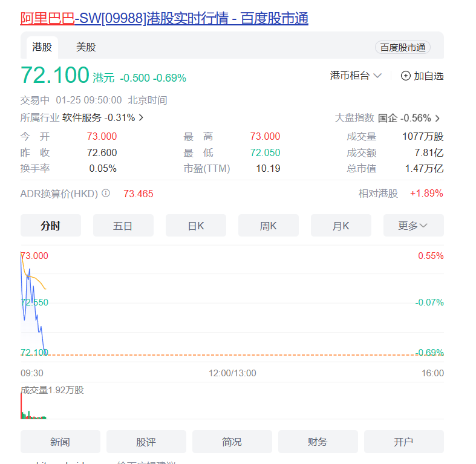Switch chart to 日K view

pyautogui.click(x=196, y=226)
